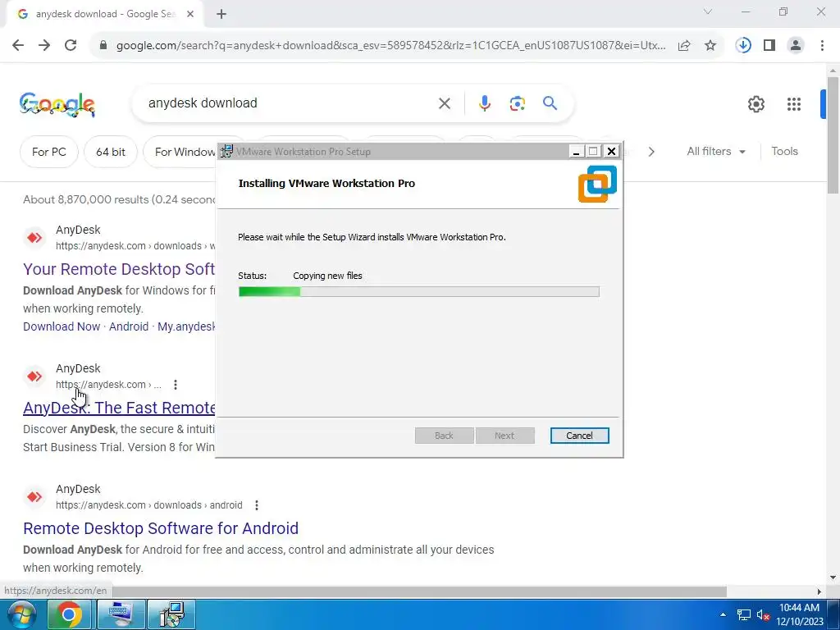Open the muted volume tray icon

coord(763,614)
